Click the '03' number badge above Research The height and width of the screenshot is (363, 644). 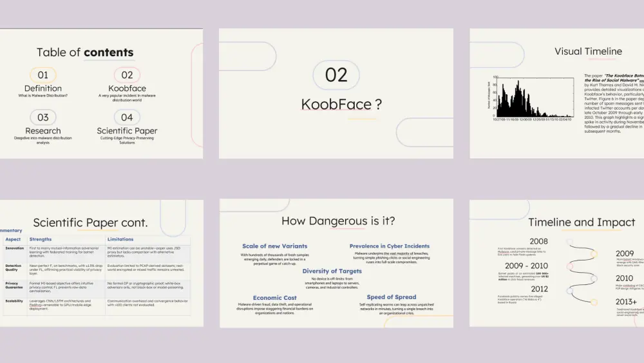click(x=43, y=117)
